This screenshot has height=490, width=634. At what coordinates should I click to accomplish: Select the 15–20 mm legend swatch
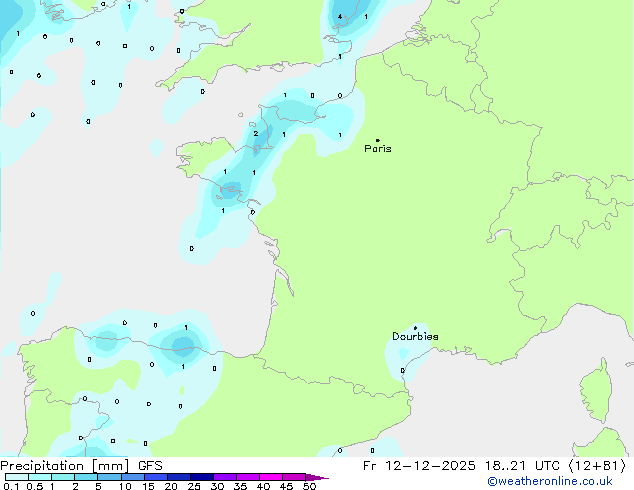click(155, 477)
